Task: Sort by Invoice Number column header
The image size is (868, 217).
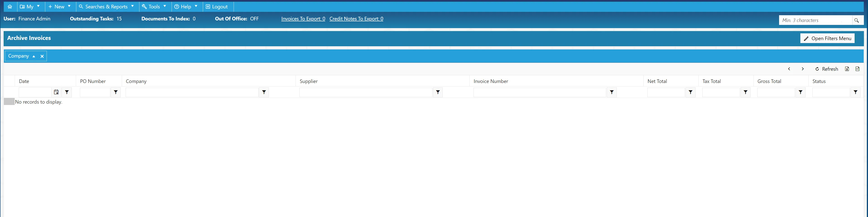Action: tap(491, 81)
